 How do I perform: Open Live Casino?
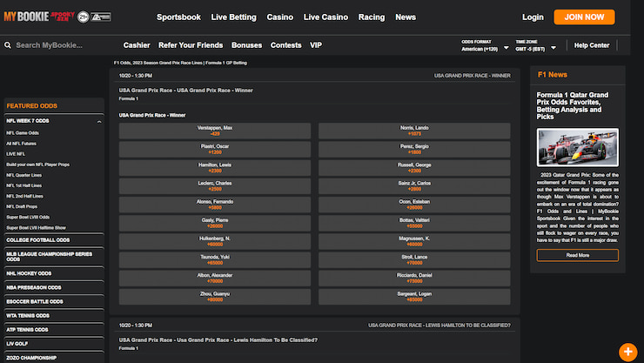pos(325,17)
